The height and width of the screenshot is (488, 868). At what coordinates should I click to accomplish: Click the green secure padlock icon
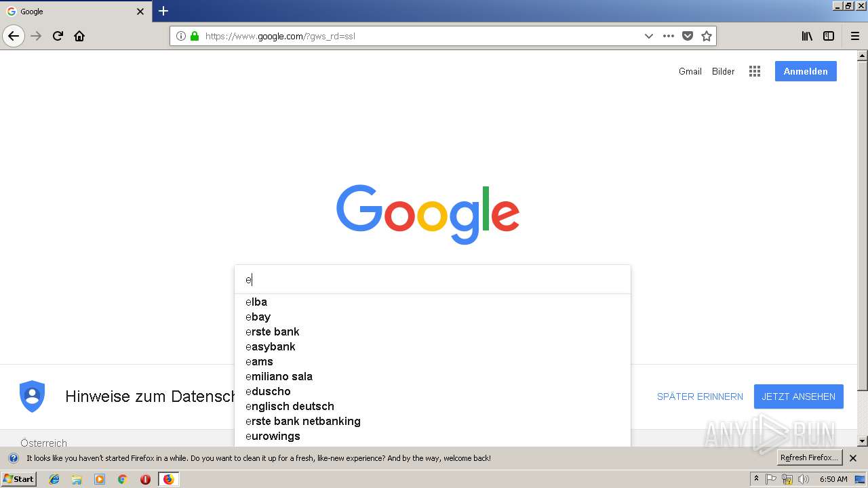tap(195, 36)
